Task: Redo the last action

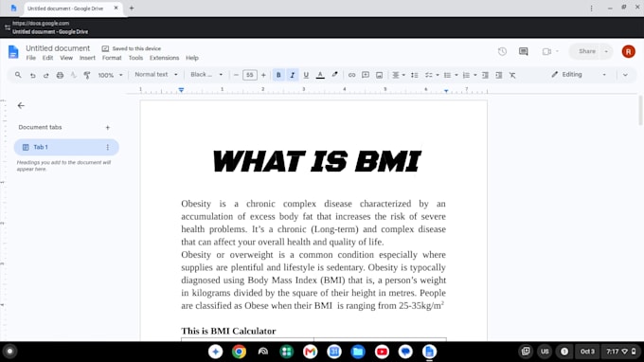Action: 46,75
